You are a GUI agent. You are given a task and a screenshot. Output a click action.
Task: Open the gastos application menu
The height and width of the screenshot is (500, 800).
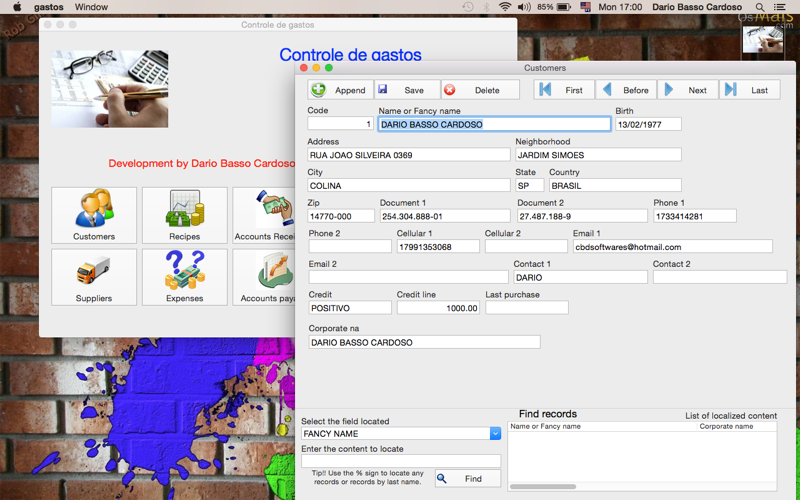pyautogui.click(x=48, y=7)
